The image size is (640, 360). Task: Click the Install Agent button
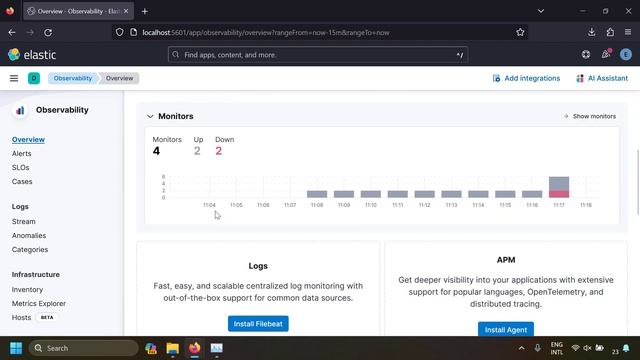(506, 329)
